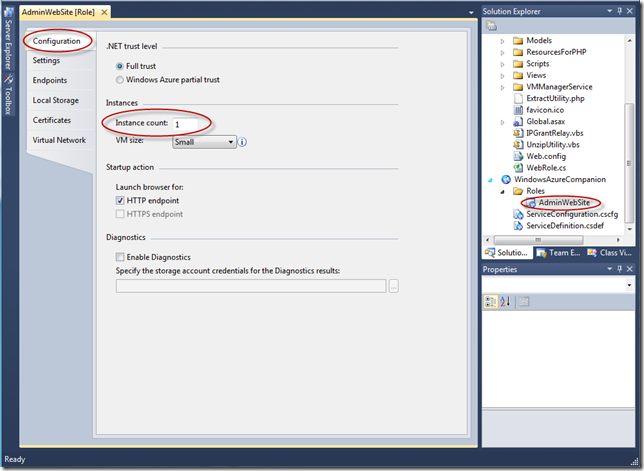Click the WindowsAzureCompanion project globe icon
The image size is (644, 471).
tap(506, 179)
